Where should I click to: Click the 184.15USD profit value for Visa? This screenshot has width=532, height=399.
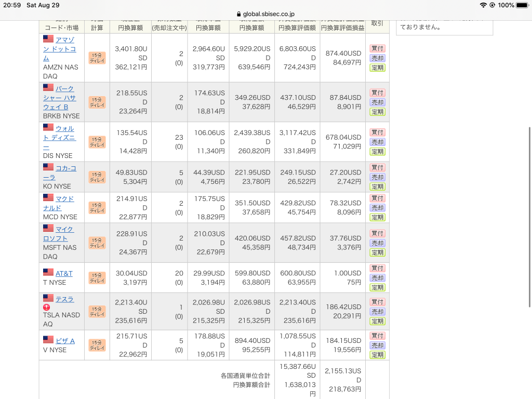coord(343,340)
